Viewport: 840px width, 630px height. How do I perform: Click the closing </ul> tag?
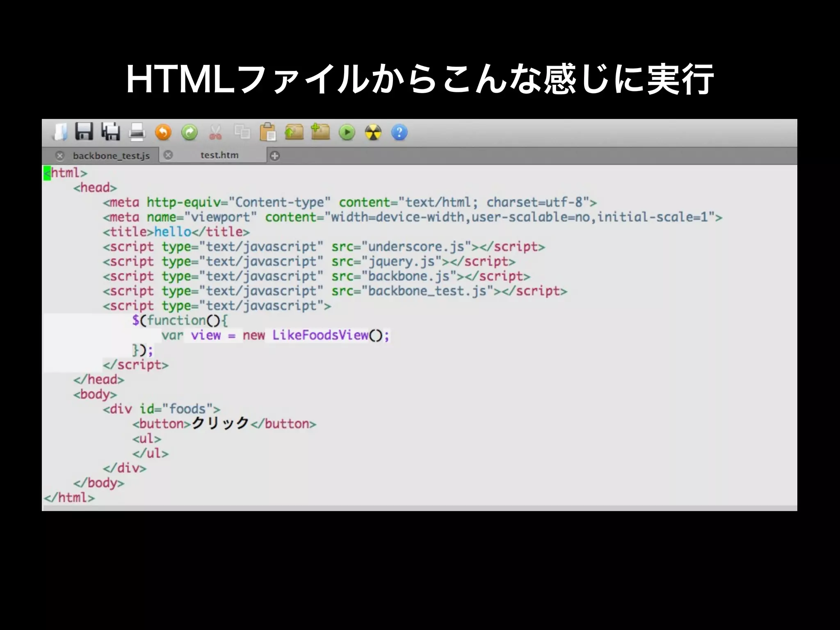pyautogui.click(x=151, y=453)
